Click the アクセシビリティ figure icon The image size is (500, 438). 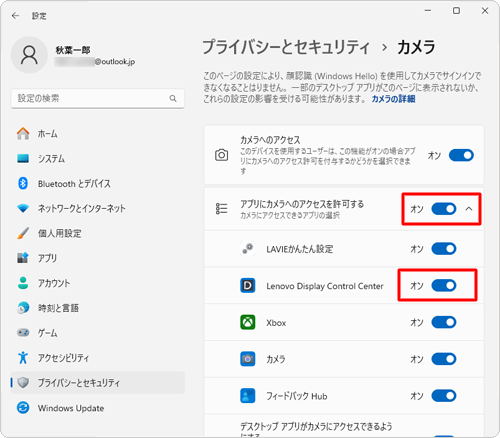click(23, 358)
